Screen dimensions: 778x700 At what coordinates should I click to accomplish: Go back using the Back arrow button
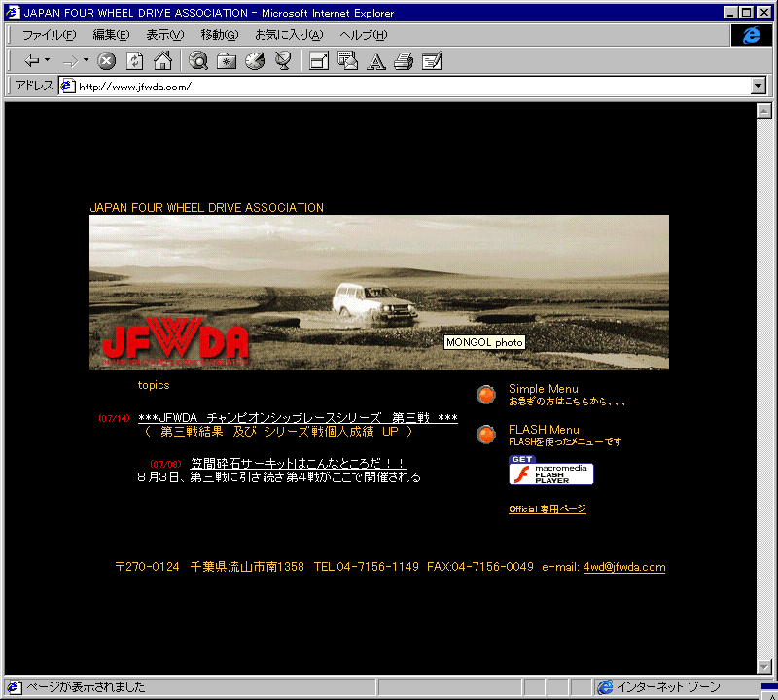(x=32, y=61)
